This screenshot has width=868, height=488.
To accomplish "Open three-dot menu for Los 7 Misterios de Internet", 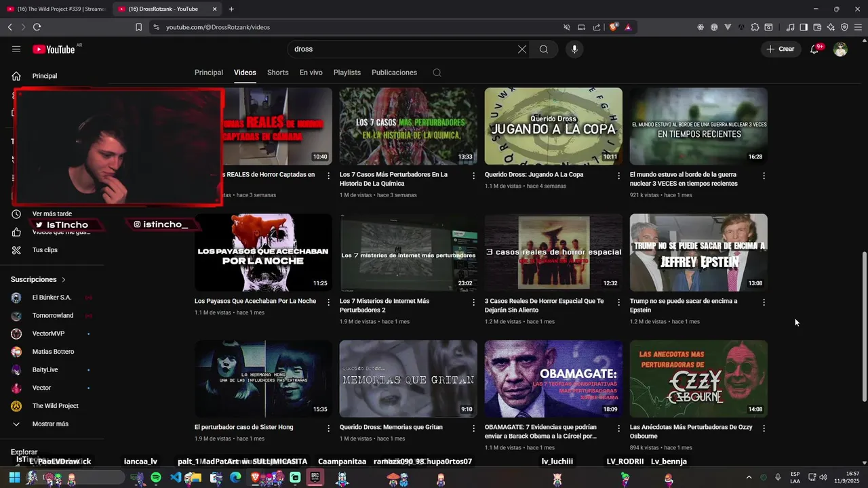I will click(474, 302).
